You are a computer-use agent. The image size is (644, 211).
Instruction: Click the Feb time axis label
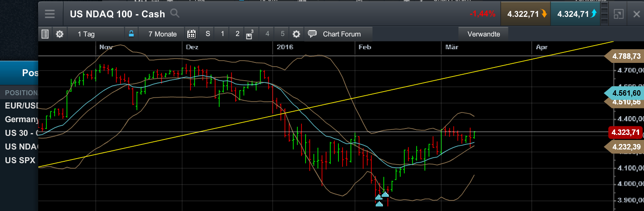(365, 47)
